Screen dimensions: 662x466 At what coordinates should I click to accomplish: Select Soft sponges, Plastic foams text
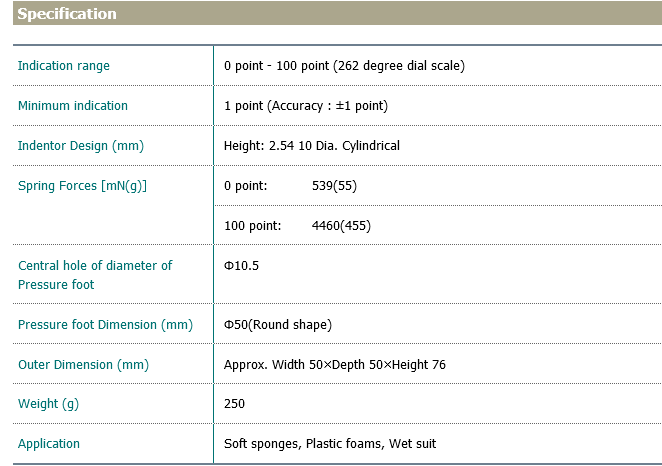click(x=329, y=444)
